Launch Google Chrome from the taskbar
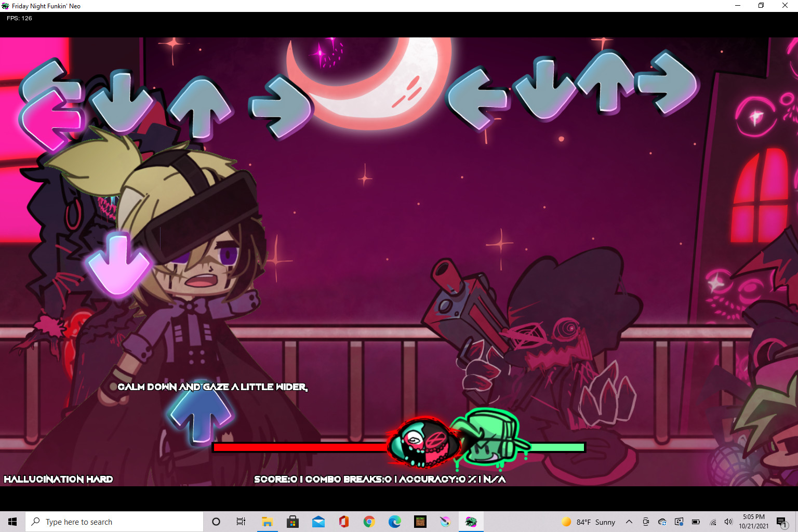Screen dimensions: 798x532 pos(369,522)
